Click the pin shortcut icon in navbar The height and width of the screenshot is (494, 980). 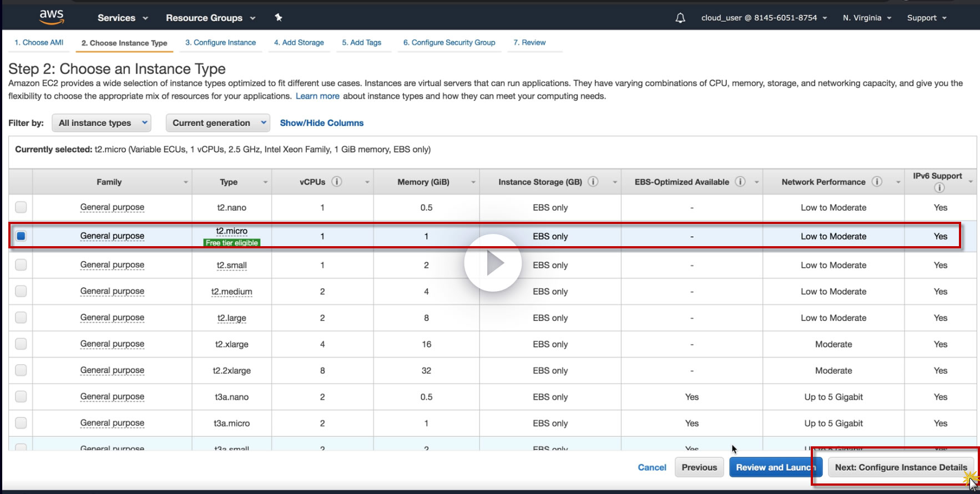pyautogui.click(x=279, y=18)
